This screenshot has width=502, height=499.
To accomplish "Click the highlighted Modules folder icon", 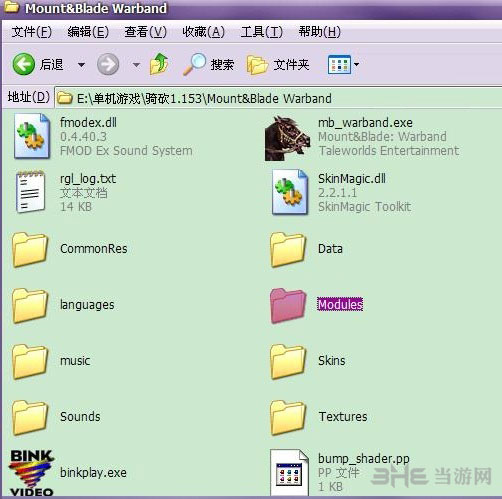I will (x=288, y=305).
